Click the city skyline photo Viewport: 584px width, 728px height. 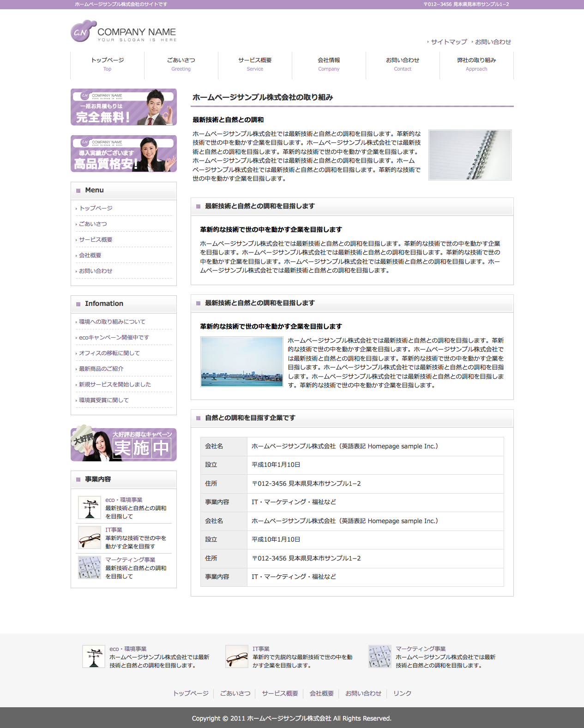tap(242, 362)
